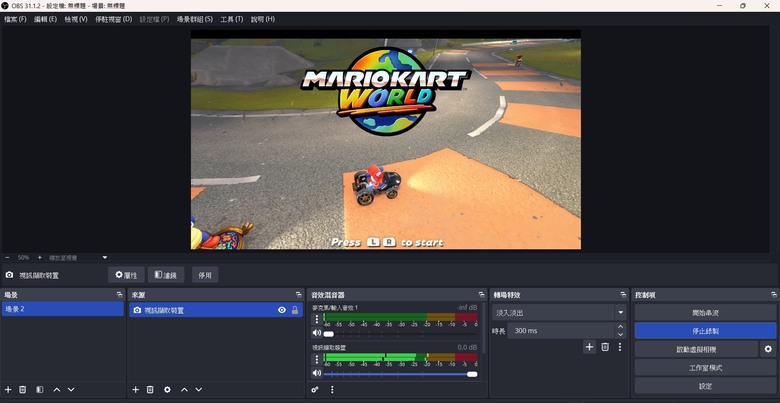This screenshot has height=403, width=780.
Task: Open audio mixer menu three dots at bottom
Action: point(332,390)
